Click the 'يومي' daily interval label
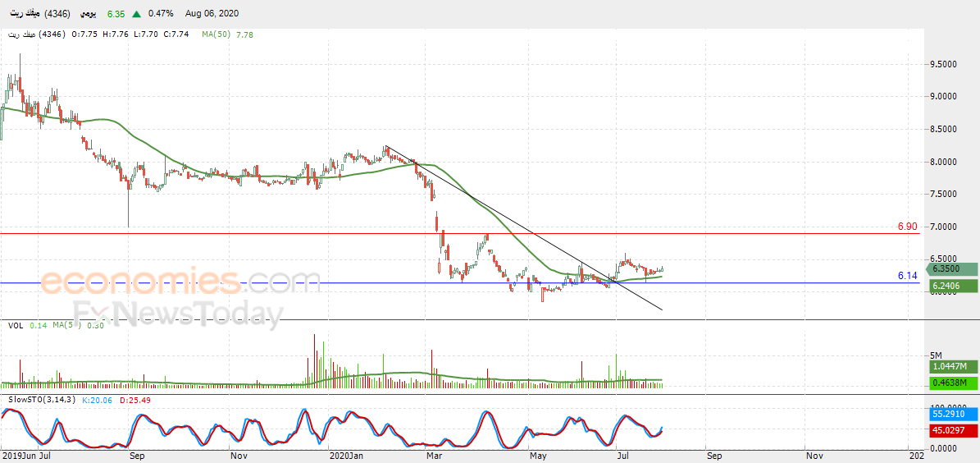The image size is (980, 463). 88,13
